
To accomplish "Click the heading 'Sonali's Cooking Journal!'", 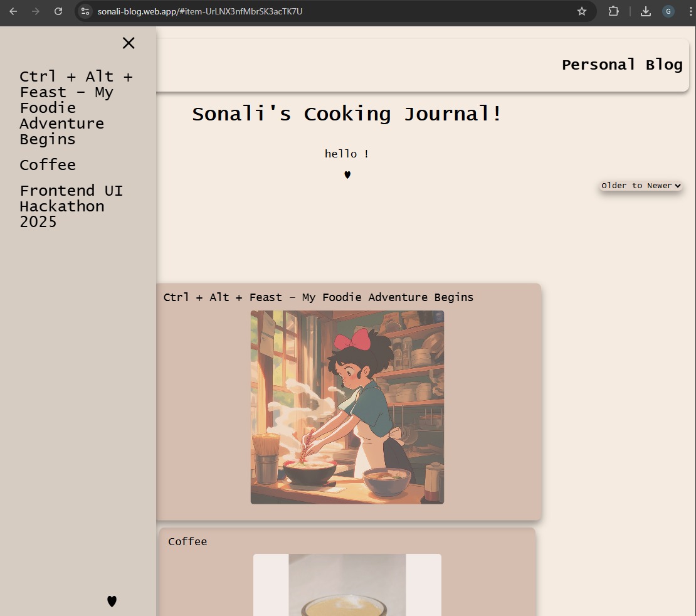I will click(x=347, y=114).
